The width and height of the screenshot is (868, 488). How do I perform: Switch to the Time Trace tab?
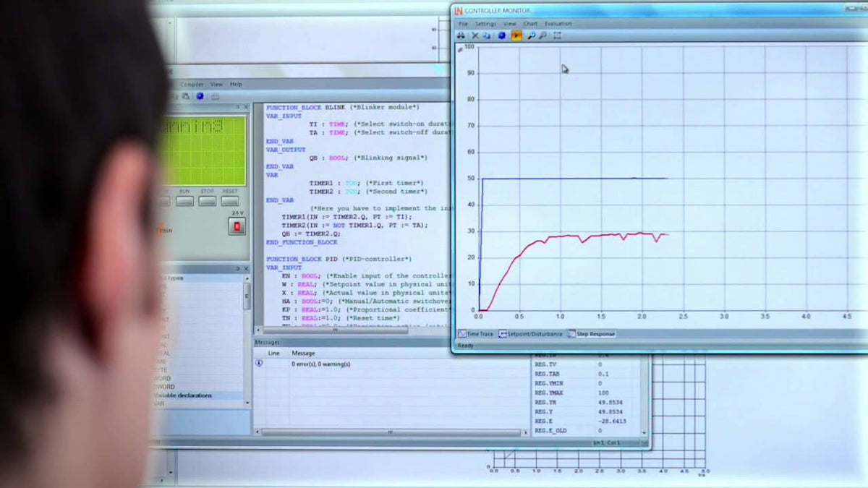476,334
